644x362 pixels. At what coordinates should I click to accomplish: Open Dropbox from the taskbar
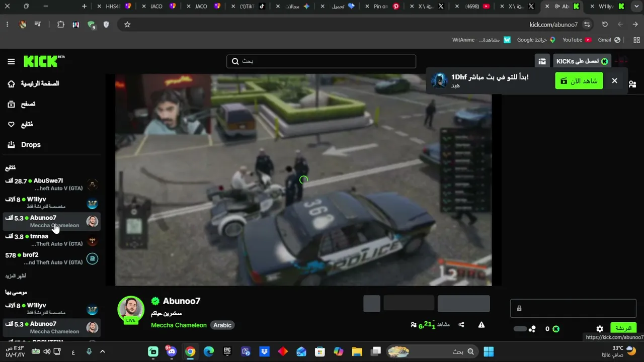(264, 351)
